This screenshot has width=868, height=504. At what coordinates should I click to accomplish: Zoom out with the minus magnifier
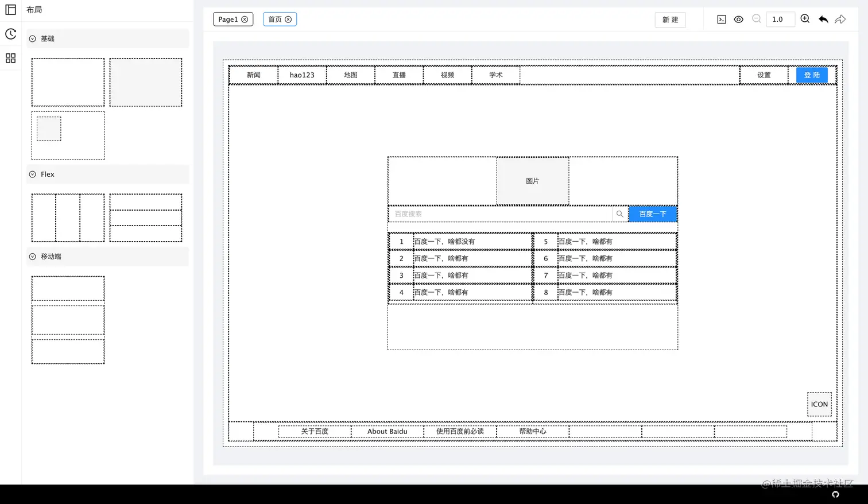coord(757,19)
